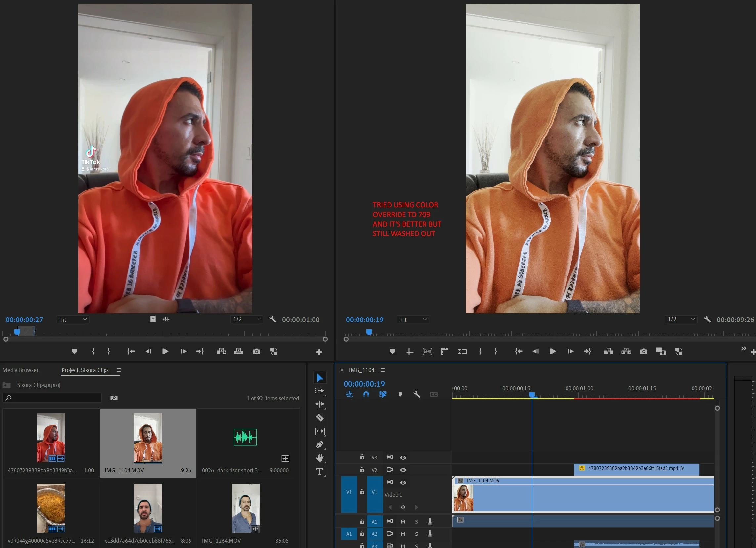Click Export Frame camera icon in Program monitor
This screenshot has width=756, height=548.
[x=643, y=351]
